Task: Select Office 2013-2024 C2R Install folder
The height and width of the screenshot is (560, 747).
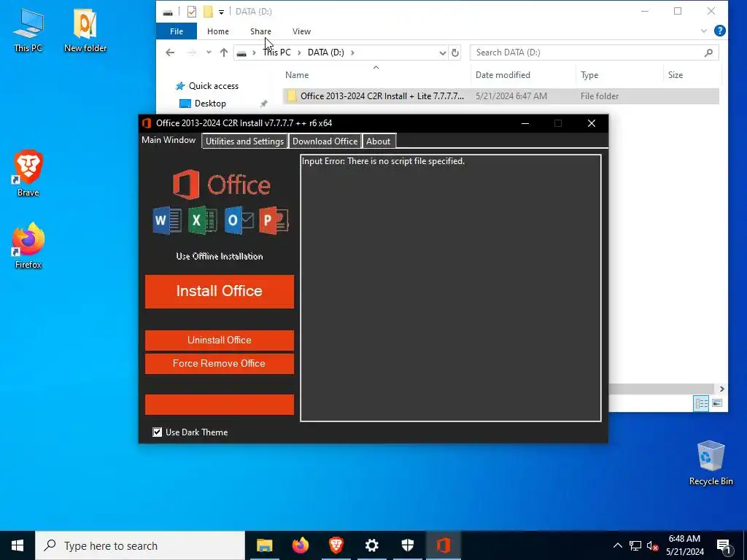Action: click(500, 96)
